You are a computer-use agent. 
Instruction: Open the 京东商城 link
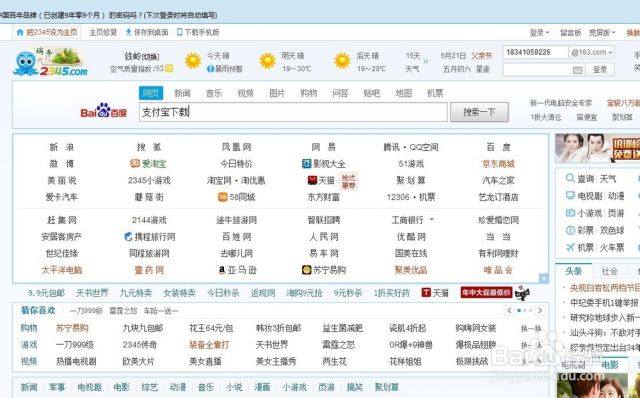(498, 164)
